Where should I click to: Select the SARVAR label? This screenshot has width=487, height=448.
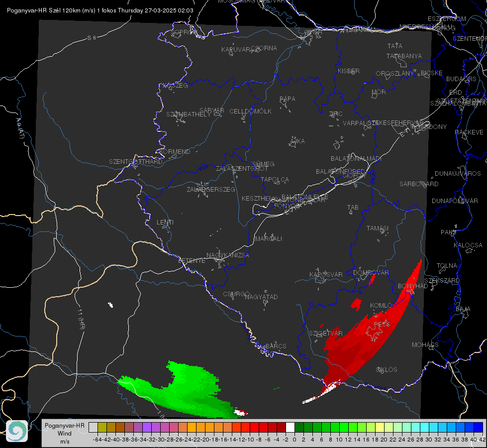pos(211,111)
